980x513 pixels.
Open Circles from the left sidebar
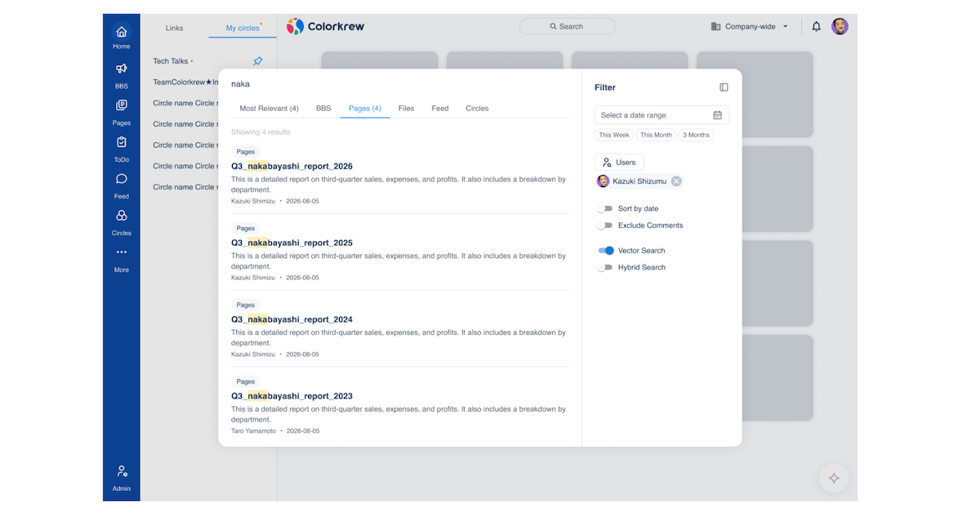[121, 221]
